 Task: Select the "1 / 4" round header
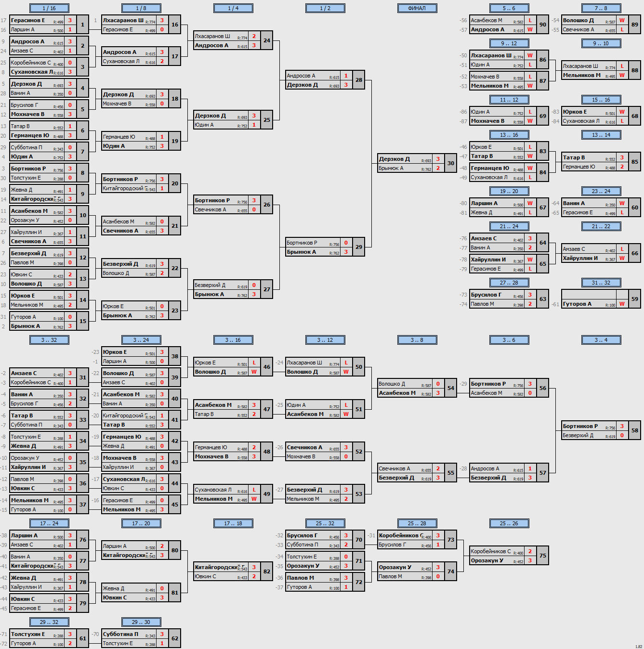[x=233, y=8]
